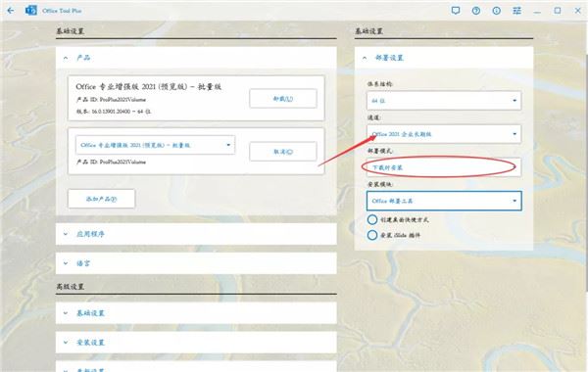
Task: Expand the 应用程序 section
Action: [196, 234]
